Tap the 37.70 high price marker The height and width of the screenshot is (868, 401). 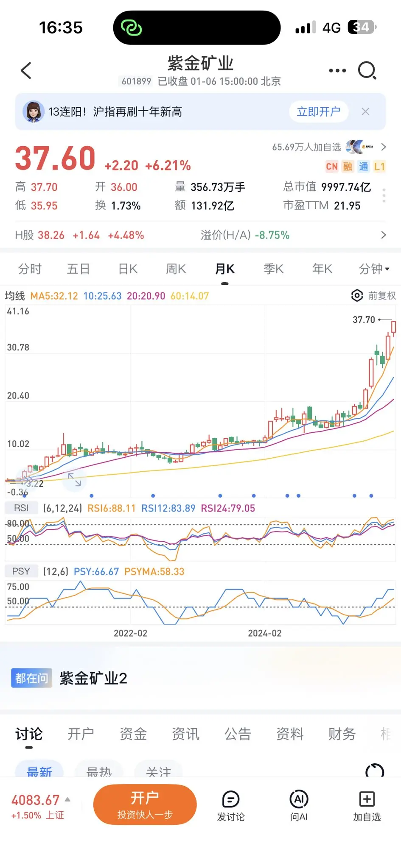point(364,320)
